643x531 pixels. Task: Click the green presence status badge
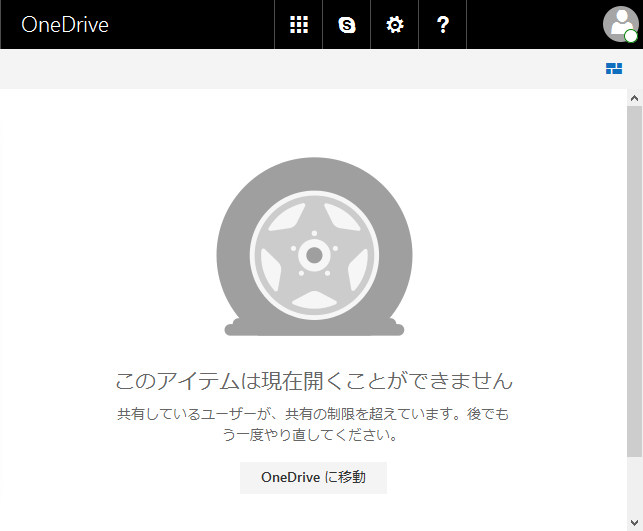coord(631,37)
